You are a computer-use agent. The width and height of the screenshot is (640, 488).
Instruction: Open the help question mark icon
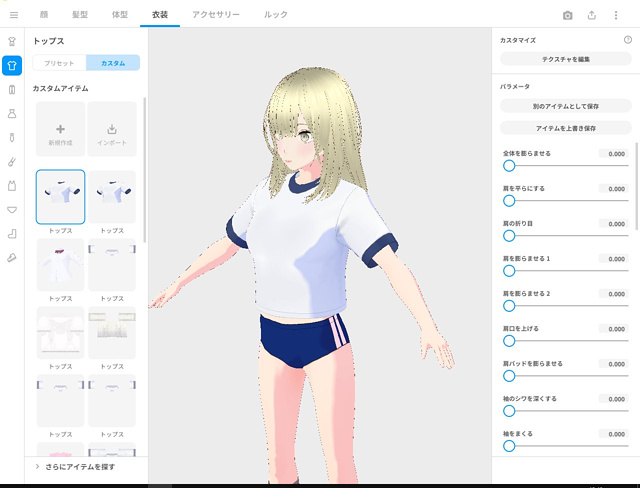coord(627,40)
